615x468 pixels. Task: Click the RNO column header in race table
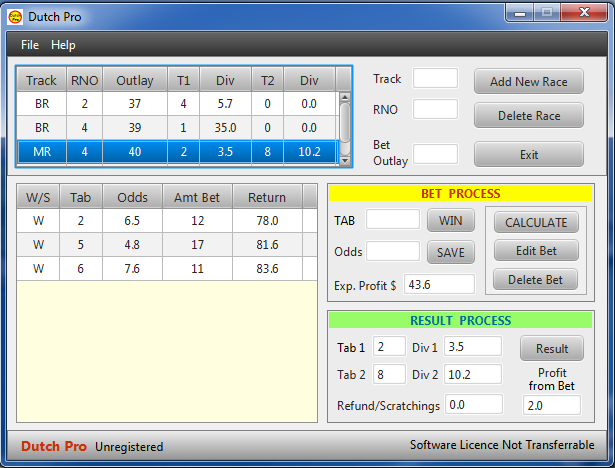pos(85,80)
